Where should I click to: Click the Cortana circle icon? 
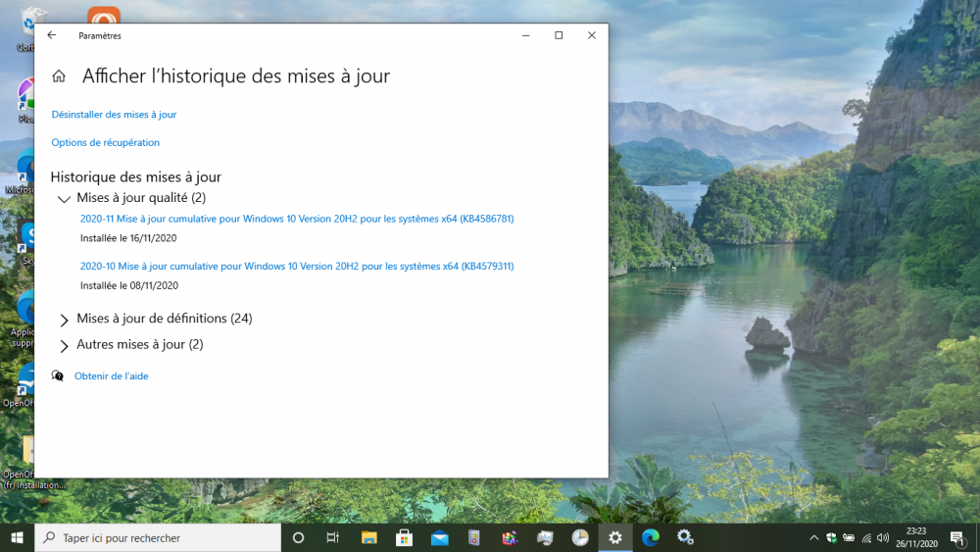tap(299, 537)
